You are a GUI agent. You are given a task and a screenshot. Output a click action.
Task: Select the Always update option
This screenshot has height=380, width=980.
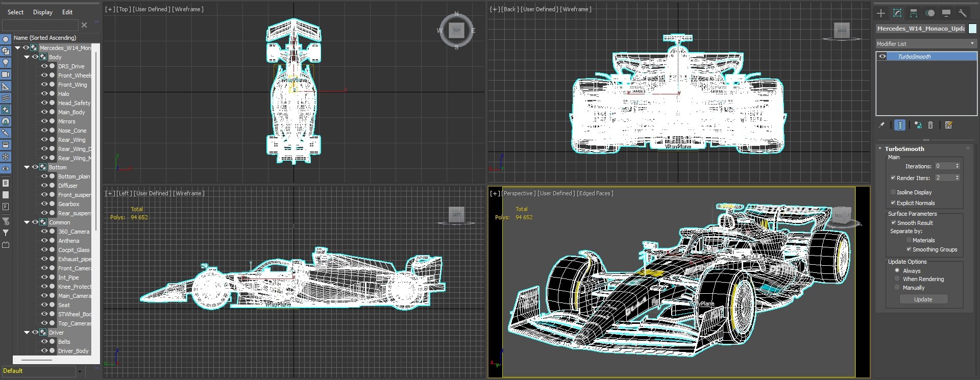tap(897, 271)
